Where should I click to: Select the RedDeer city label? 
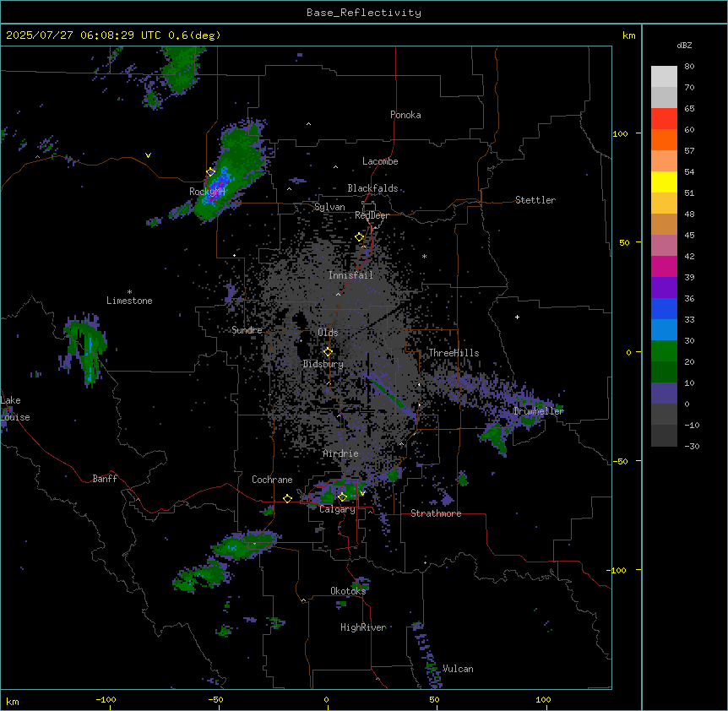pyautogui.click(x=372, y=215)
